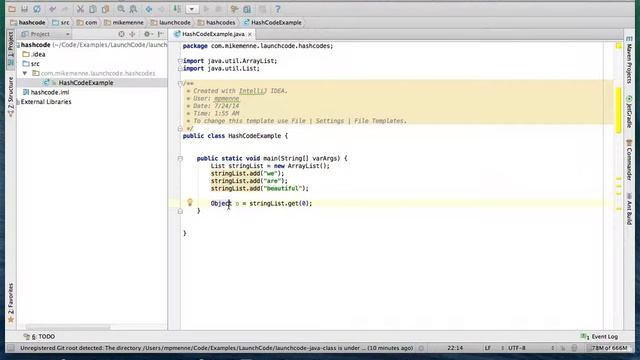Click the Make Project build icon
The image size is (640, 360).
click(177, 9)
